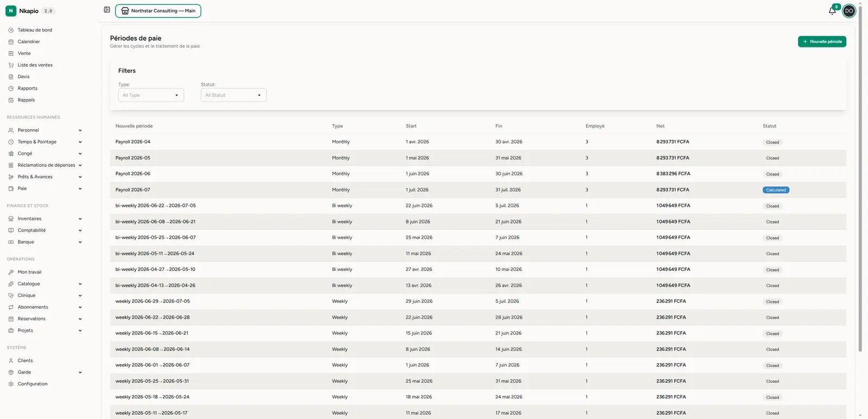Open the notifications bell icon

832,11
